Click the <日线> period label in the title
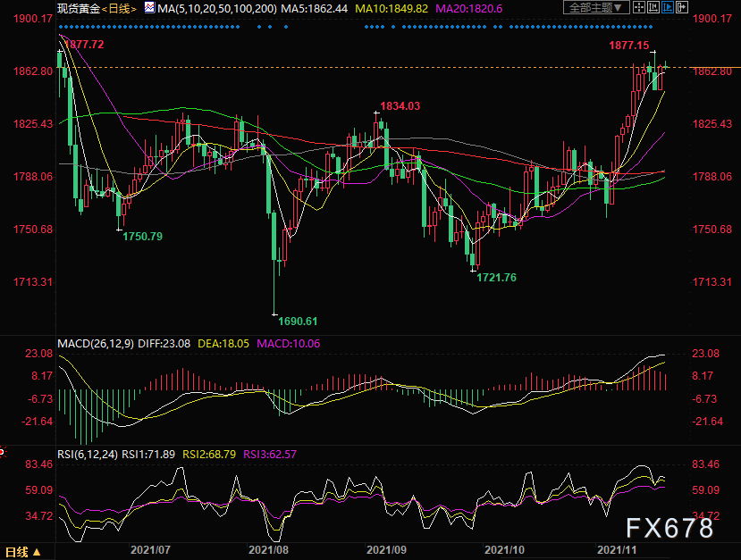The width and height of the screenshot is (741, 560). 119,9
